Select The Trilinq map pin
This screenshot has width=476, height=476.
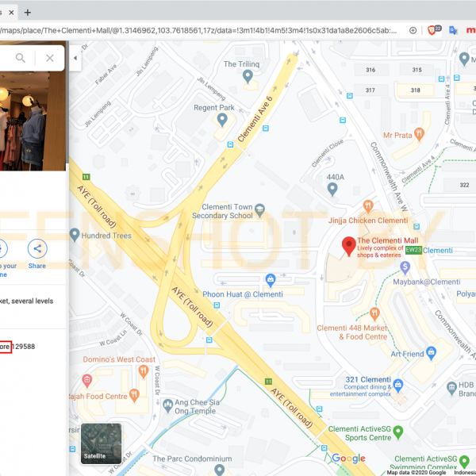click(248, 76)
